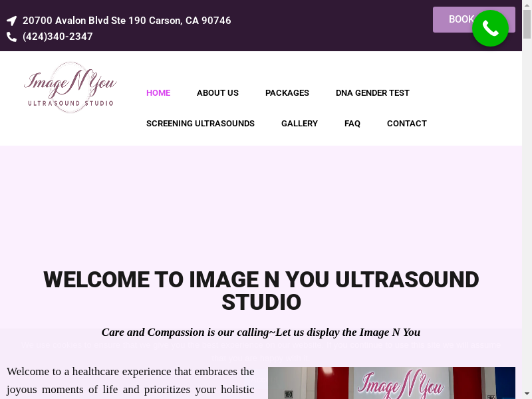Click the welcome healthcare experience paragraph
The image size is (532, 399).
(x=130, y=380)
